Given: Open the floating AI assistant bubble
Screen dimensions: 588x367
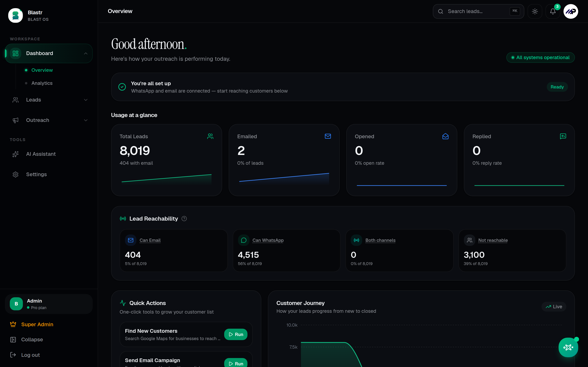Looking at the screenshot, I should [x=568, y=347].
